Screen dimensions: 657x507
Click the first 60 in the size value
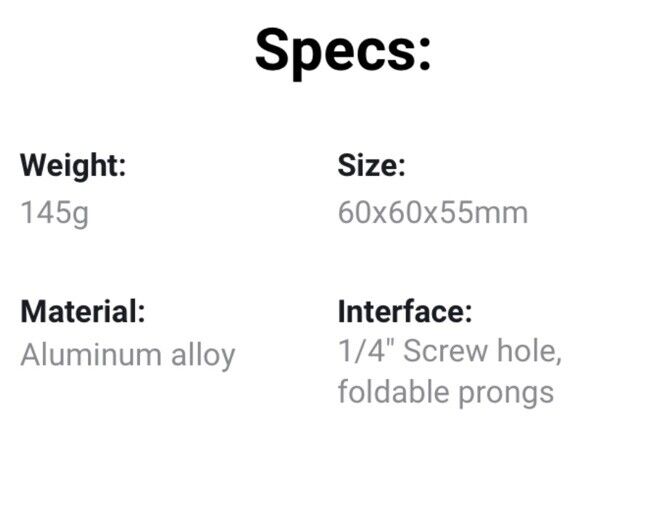pos(354,212)
